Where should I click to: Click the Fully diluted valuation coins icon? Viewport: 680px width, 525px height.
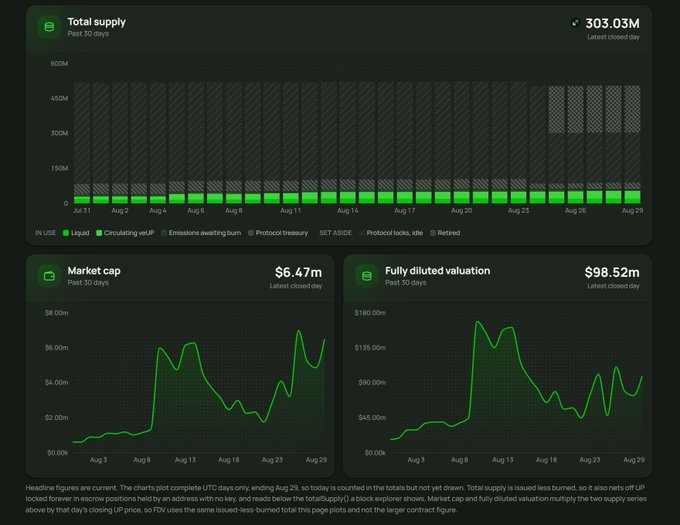click(x=366, y=276)
